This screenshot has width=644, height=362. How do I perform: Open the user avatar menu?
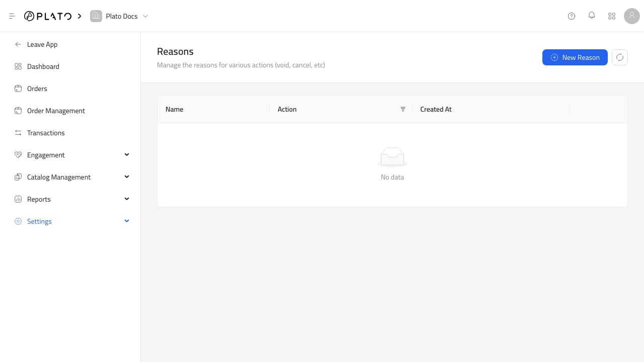pyautogui.click(x=632, y=16)
